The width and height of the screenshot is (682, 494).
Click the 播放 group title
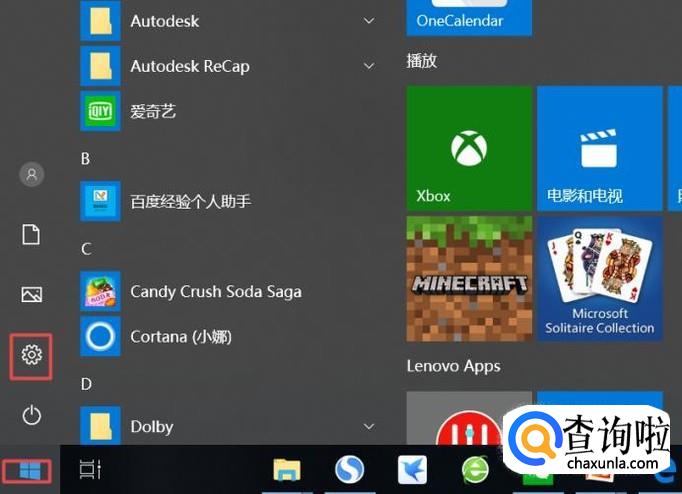[x=421, y=60]
